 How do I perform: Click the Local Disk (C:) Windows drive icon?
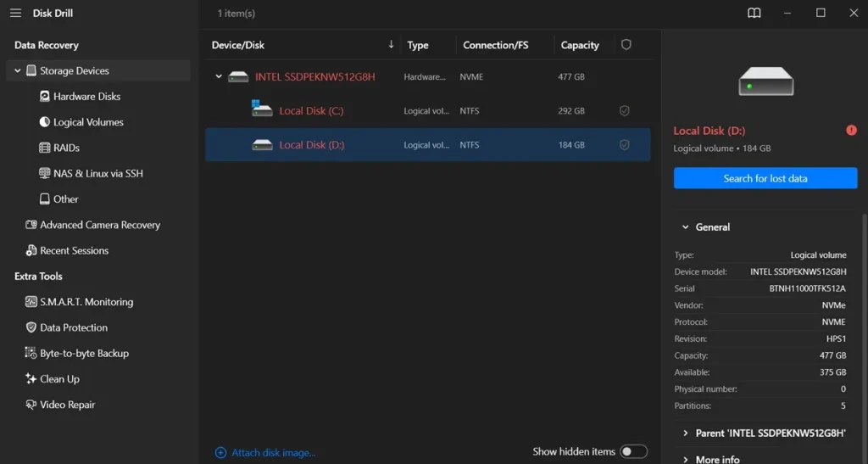(x=262, y=109)
